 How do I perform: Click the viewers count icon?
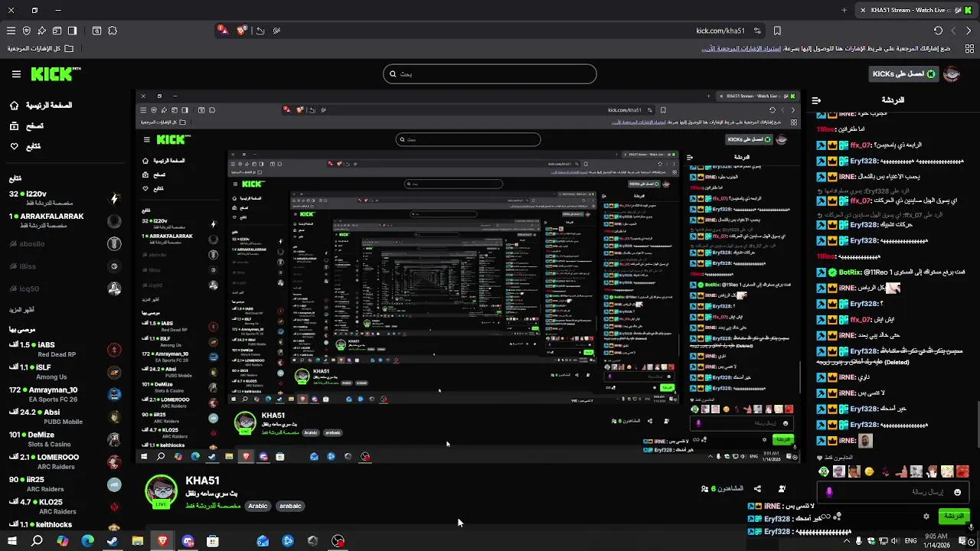coord(704,488)
